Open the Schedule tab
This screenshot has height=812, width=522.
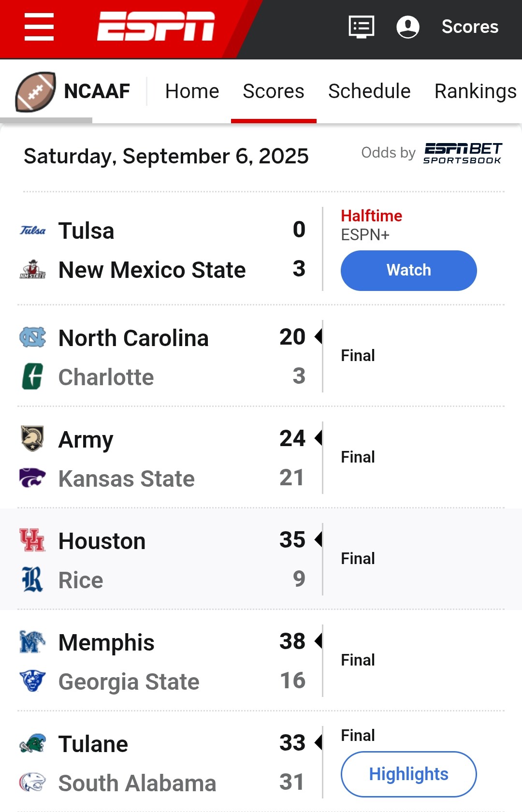[369, 91]
